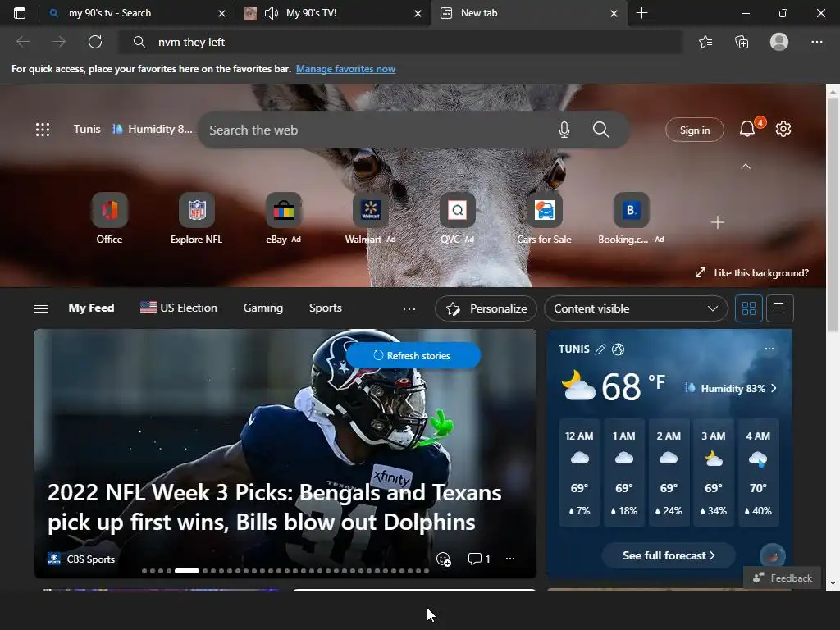This screenshot has width=840, height=630.
Task: Select the US Election feed category
Action: click(x=178, y=308)
